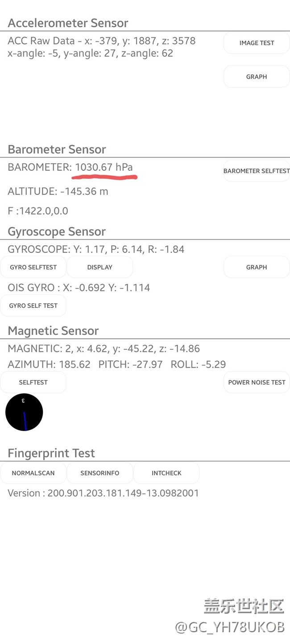Open fingerprint SENSORINFO

tap(100, 473)
